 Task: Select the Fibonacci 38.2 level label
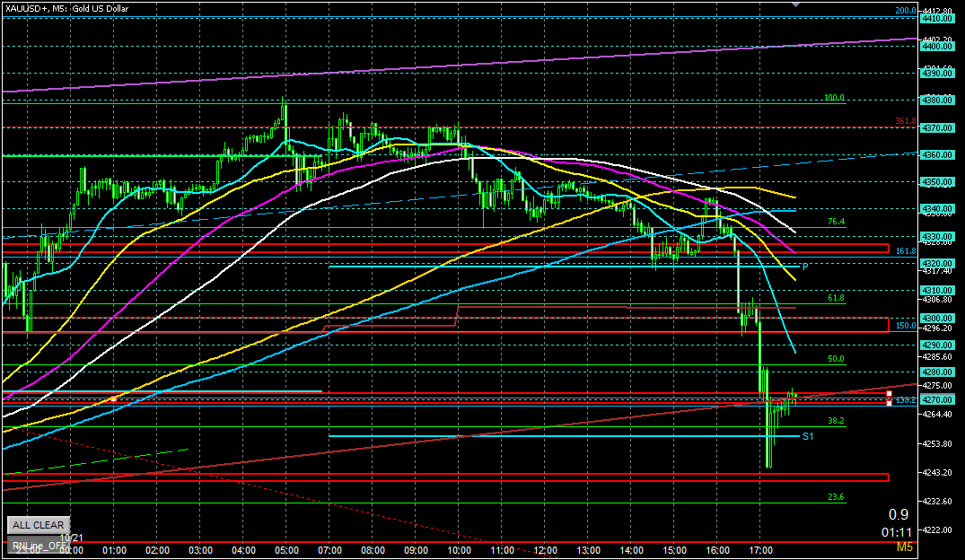836,420
